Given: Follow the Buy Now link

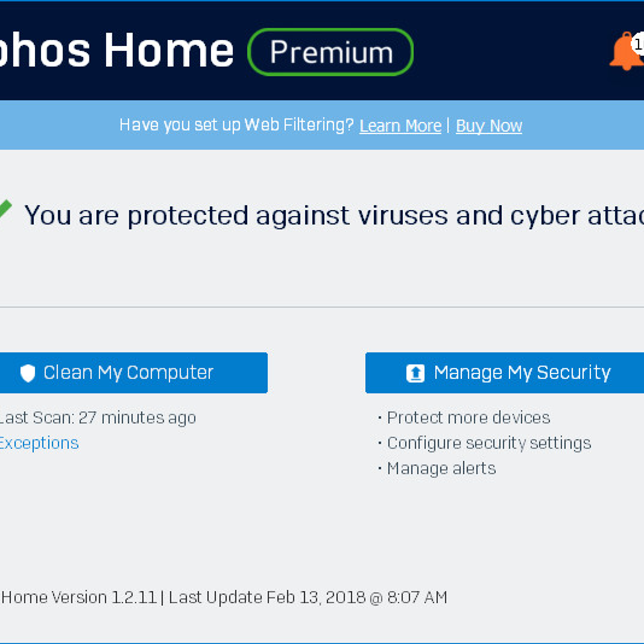Looking at the screenshot, I should point(489,126).
